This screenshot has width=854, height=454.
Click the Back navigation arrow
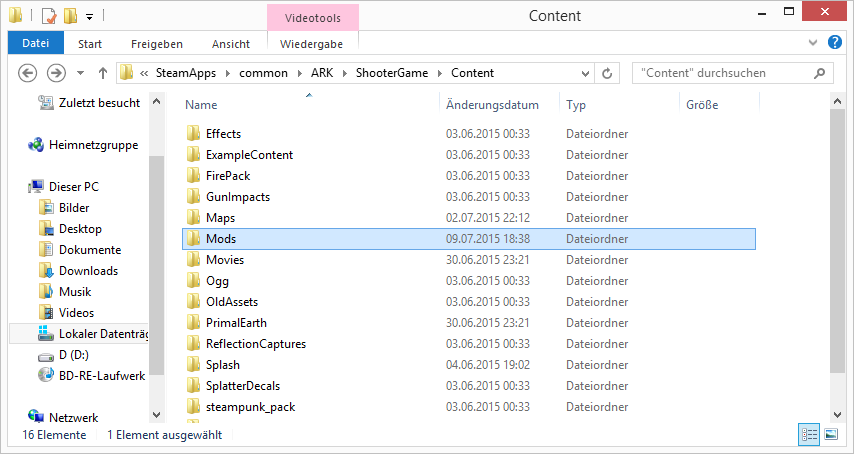pyautogui.click(x=27, y=73)
